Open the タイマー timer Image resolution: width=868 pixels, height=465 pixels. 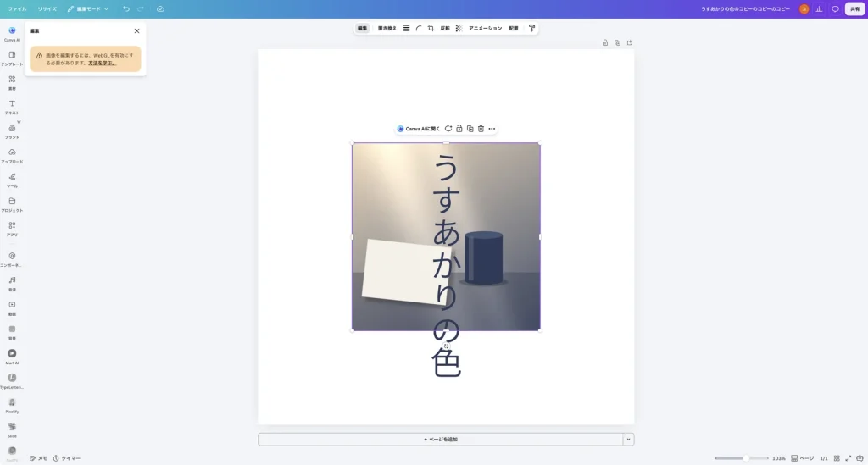pos(67,458)
